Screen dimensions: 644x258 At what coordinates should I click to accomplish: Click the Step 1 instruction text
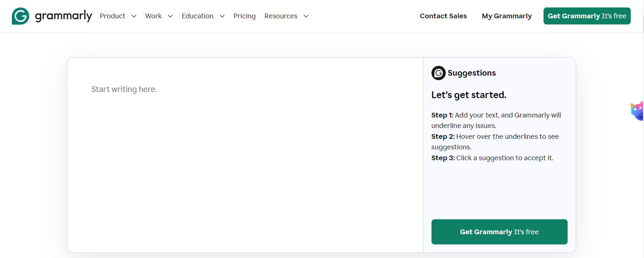pyautogui.click(x=496, y=120)
